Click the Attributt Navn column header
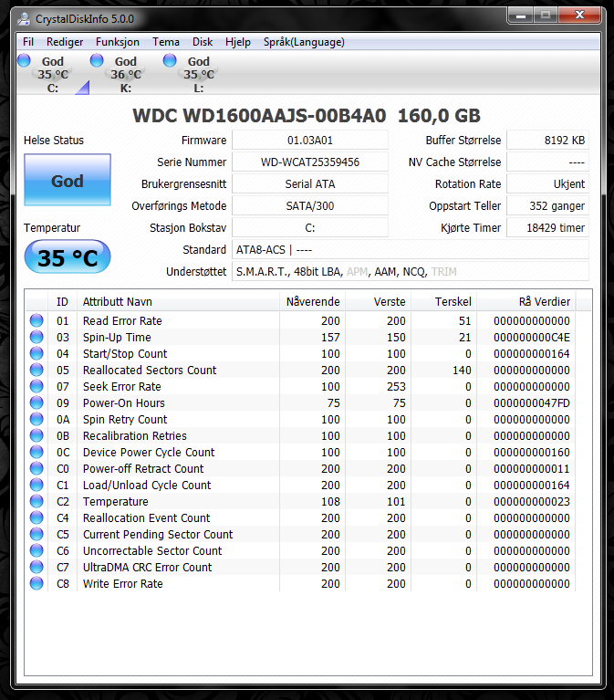 tap(178, 302)
